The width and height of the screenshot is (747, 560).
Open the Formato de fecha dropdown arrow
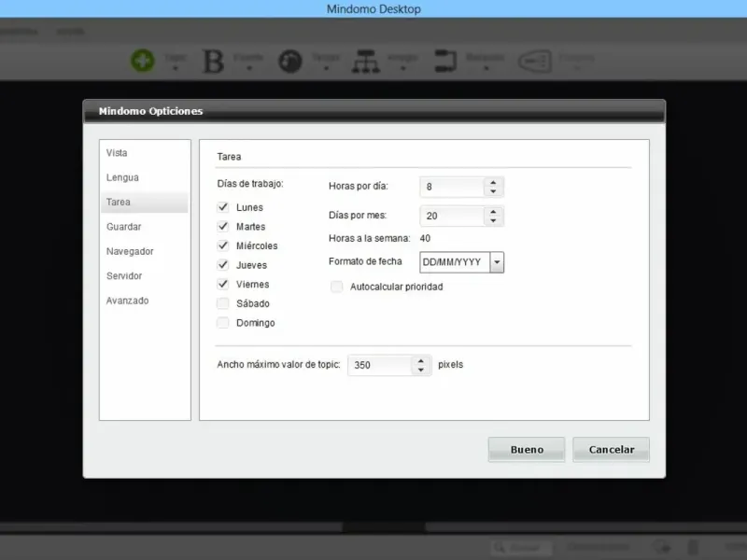tap(497, 262)
